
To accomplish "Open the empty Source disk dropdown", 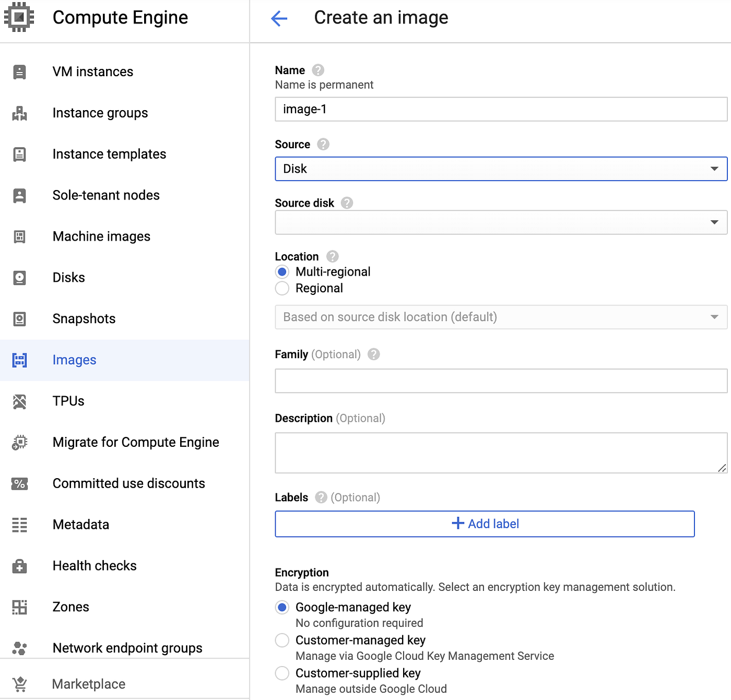I will coord(501,222).
